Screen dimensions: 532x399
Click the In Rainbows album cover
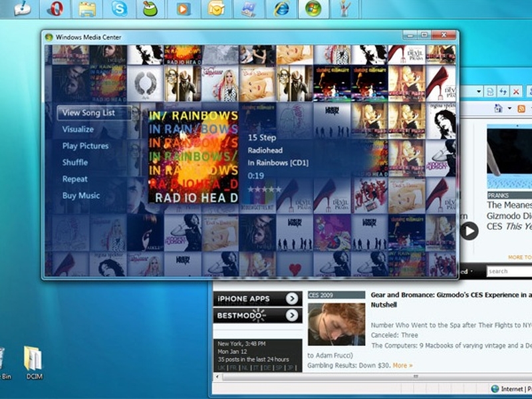[x=193, y=156]
